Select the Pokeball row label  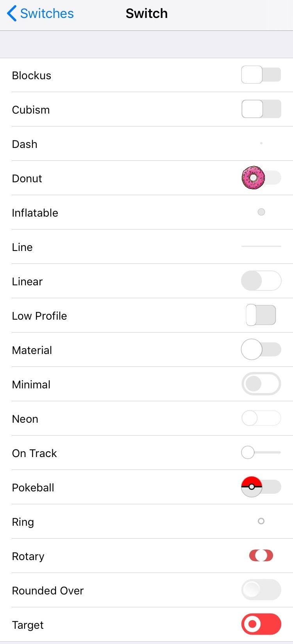[33, 487]
